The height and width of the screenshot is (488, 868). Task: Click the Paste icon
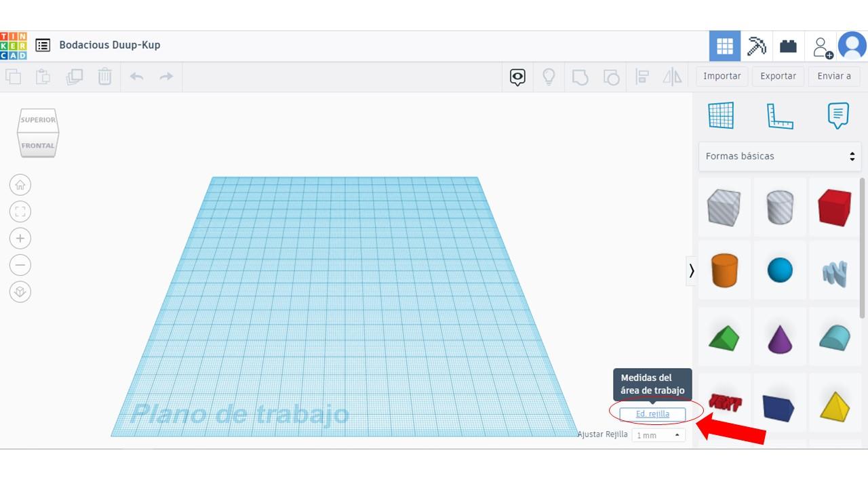[x=43, y=77]
